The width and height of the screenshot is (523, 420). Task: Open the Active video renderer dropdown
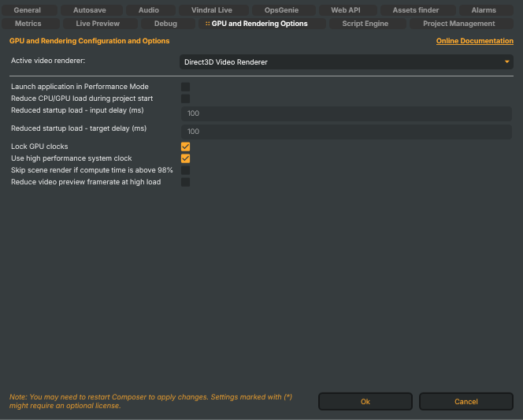pyautogui.click(x=347, y=62)
